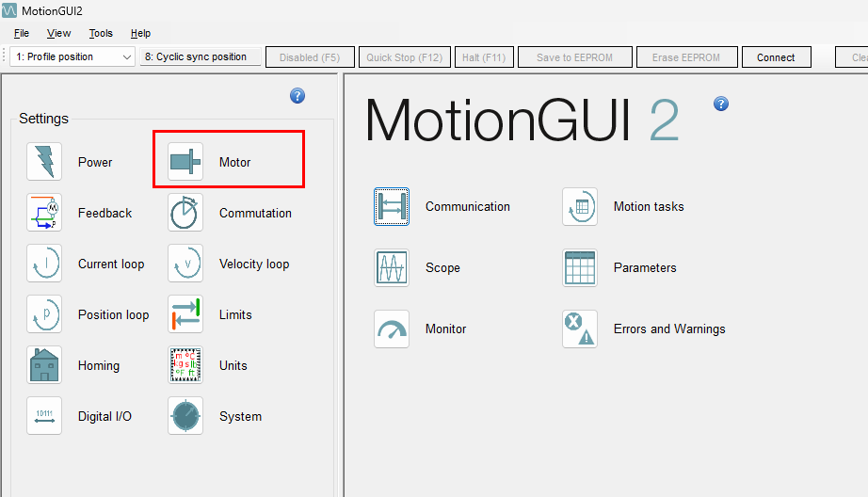
Task: Open the Power settings icon
Action: tap(44, 162)
